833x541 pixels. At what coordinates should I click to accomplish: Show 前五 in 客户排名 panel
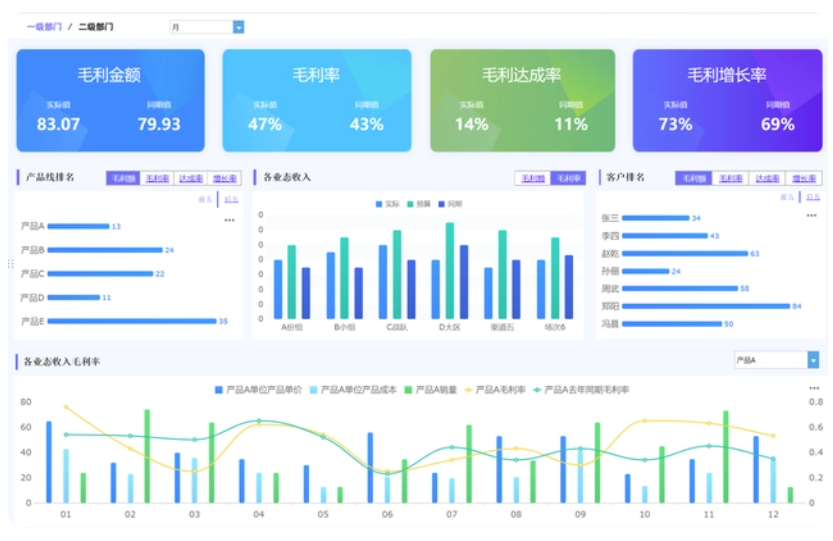tap(787, 197)
